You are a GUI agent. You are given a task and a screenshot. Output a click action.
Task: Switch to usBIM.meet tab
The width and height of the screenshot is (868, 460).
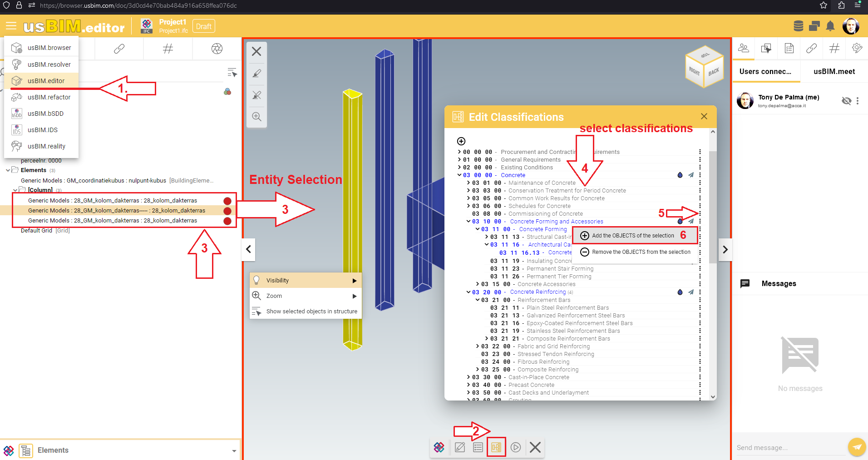pyautogui.click(x=834, y=71)
